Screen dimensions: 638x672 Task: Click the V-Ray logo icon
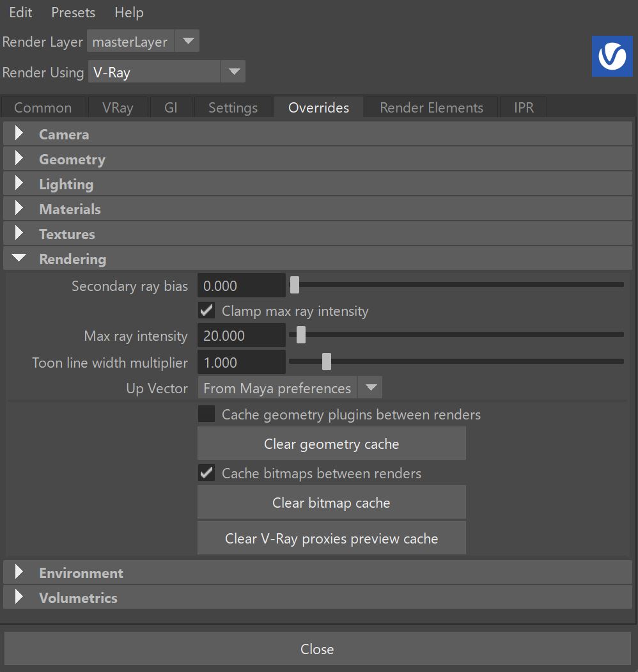coord(612,56)
